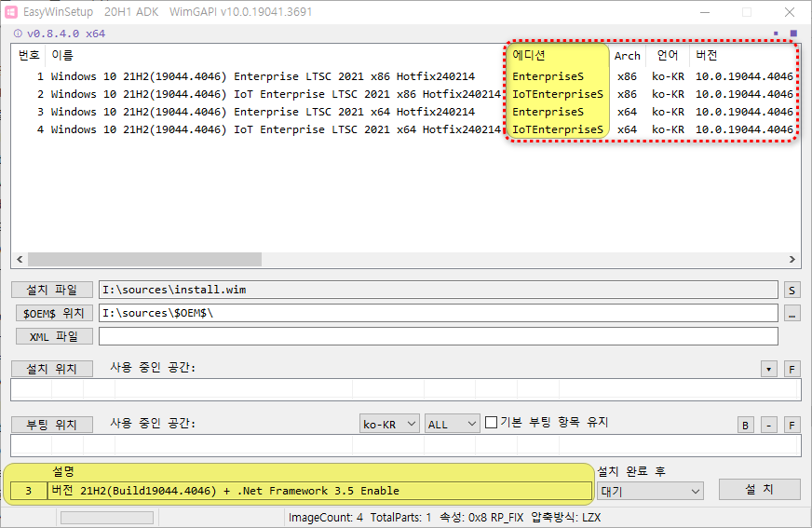Open the 설치 파일 file chooser button
Image resolution: width=812 pixels, height=528 pixels.
(x=52, y=290)
